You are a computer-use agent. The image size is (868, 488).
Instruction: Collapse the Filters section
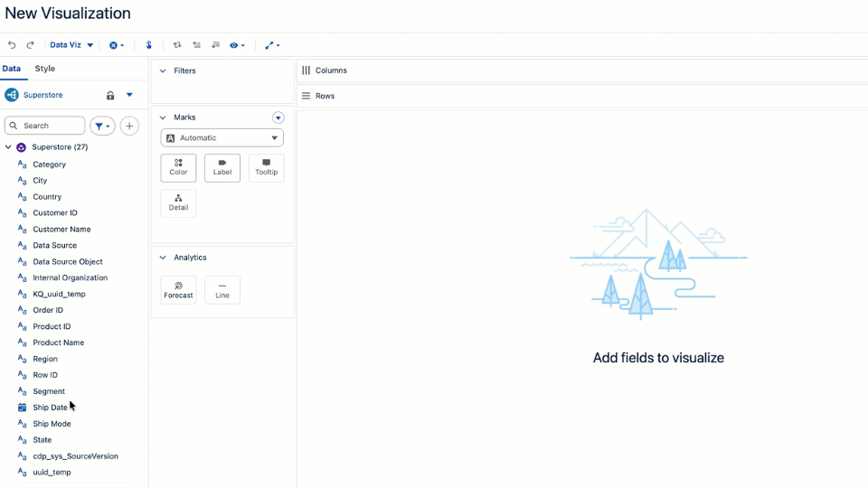click(x=163, y=70)
